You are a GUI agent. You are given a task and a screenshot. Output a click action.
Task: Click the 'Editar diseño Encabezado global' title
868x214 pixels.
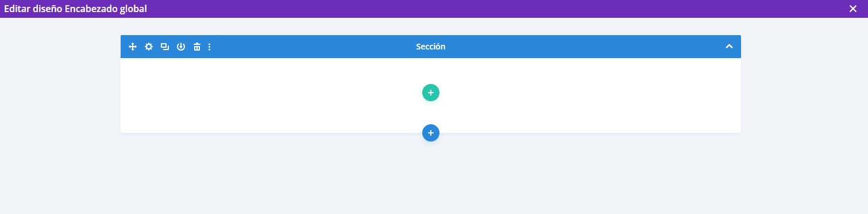coord(75,9)
